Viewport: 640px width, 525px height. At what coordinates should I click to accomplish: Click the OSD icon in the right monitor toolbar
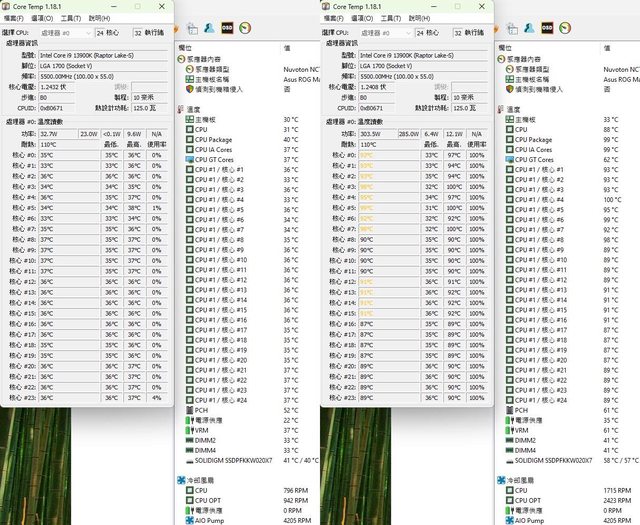click(x=545, y=27)
